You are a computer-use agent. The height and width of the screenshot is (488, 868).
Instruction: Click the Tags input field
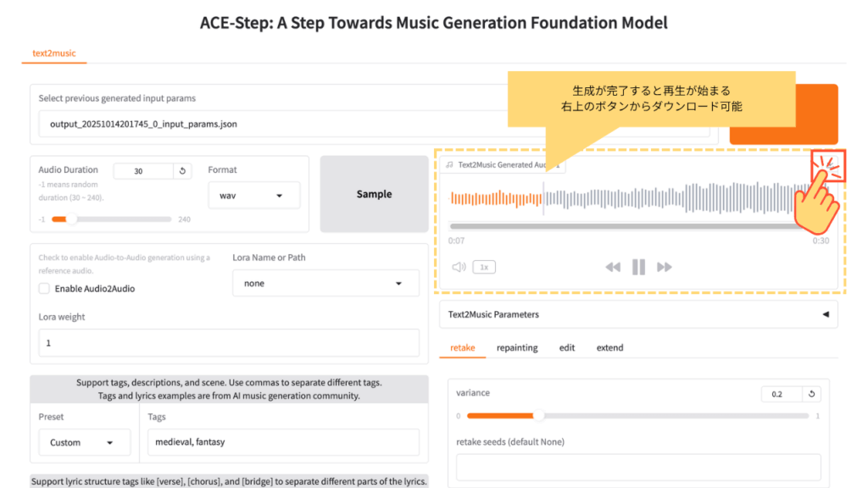[283, 442]
